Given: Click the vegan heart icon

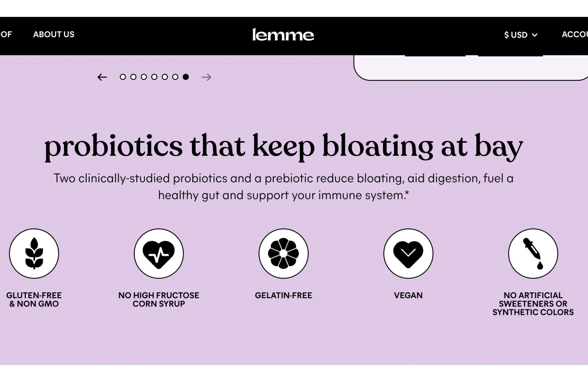Looking at the screenshot, I should pos(408,254).
